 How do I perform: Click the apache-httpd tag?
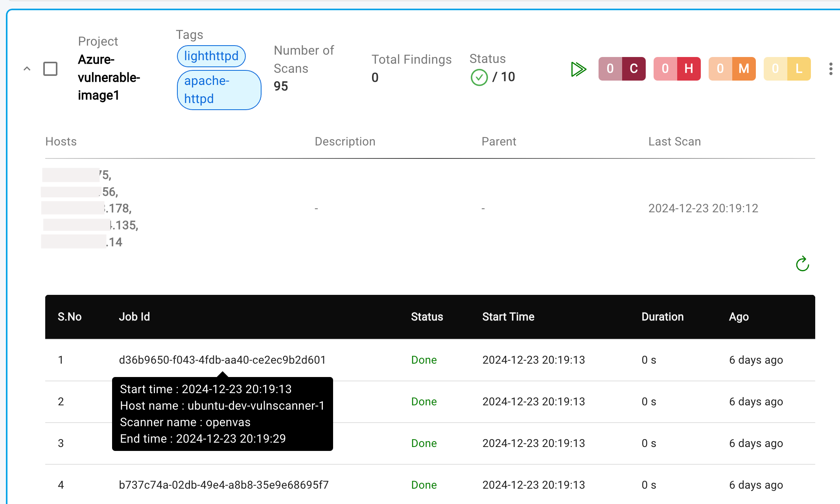click(x=219, y=90)
